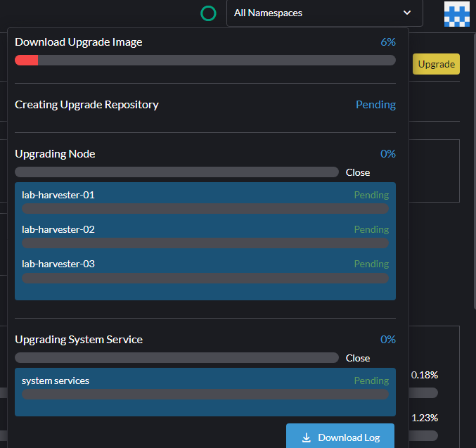Viewport: 476px width, 448px height.
Task: Click the Upgrading Node 0% value
Action: 388,154
